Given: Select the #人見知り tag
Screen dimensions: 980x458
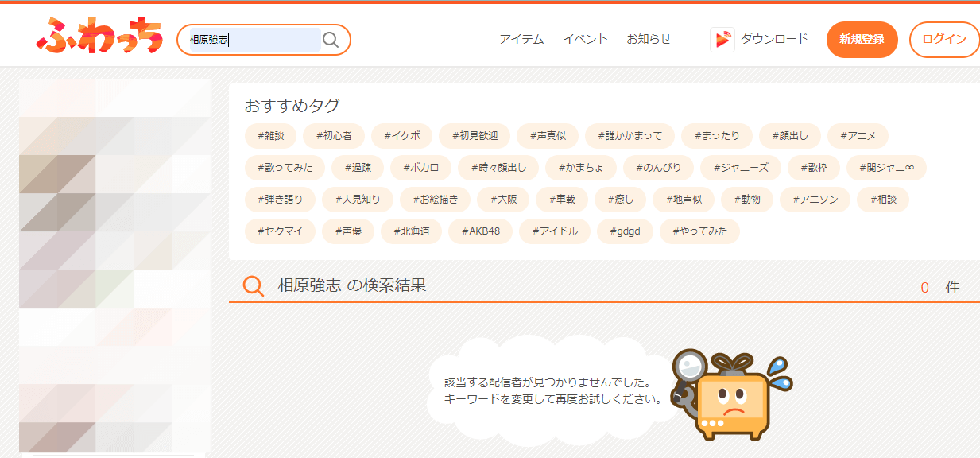Looking at the screenshot, I should coord(358,200).
